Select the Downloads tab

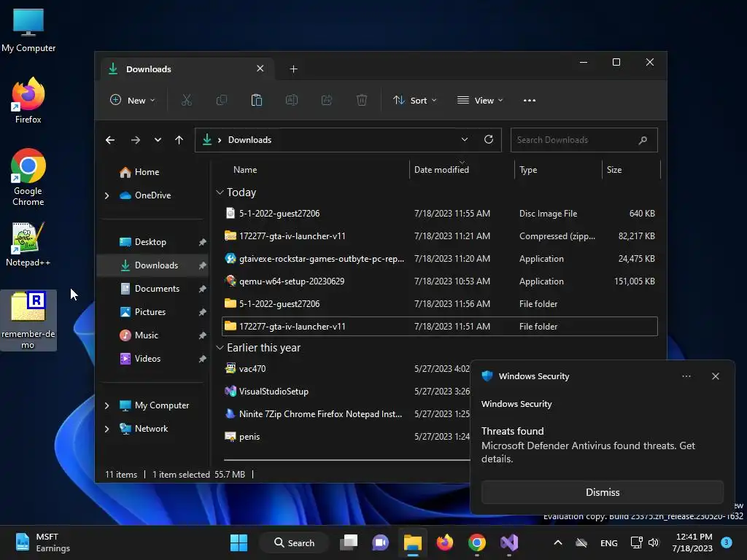coord(186,69)
